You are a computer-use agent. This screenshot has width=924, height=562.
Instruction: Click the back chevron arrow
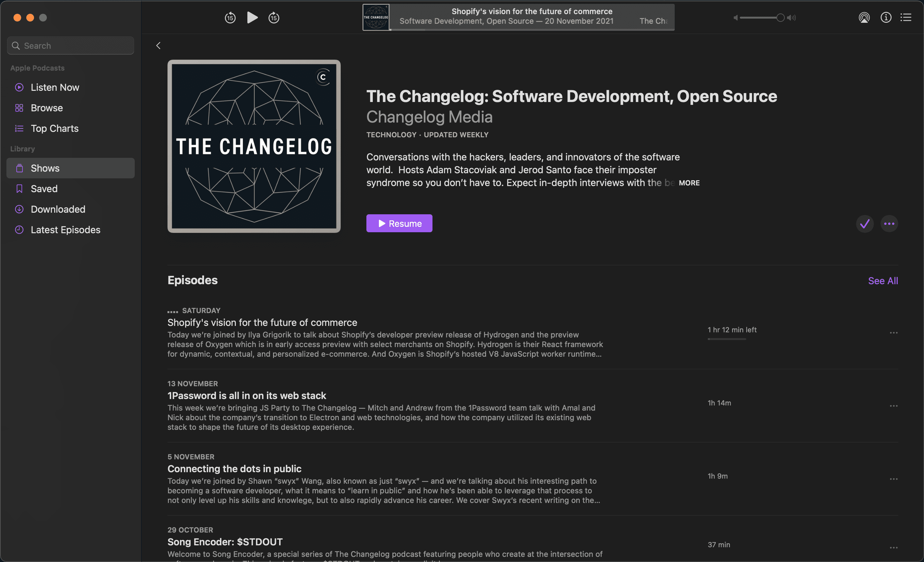[x=158, y=45]
